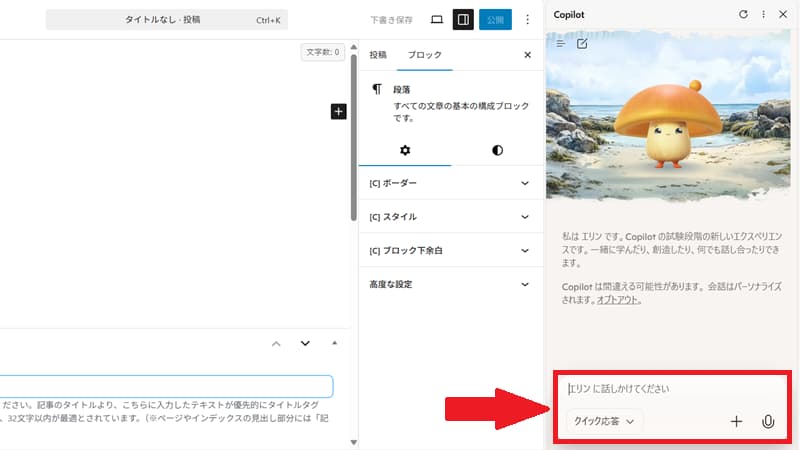
Task: Close the block settings sidebar
Action: point(528,55)
